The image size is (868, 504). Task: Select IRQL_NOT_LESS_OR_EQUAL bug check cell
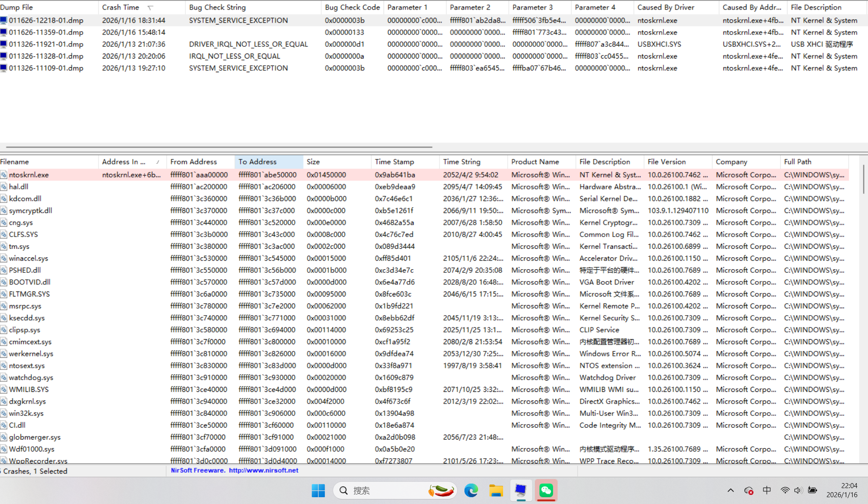[x=234, y=56]
